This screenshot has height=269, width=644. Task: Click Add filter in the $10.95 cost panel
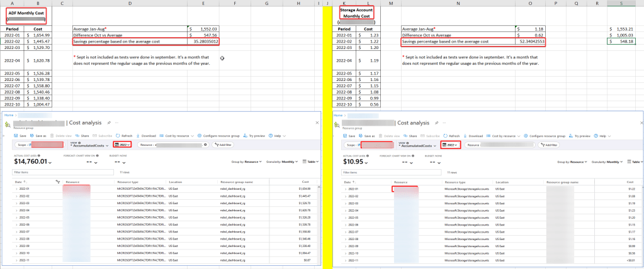tap(548, 145)
